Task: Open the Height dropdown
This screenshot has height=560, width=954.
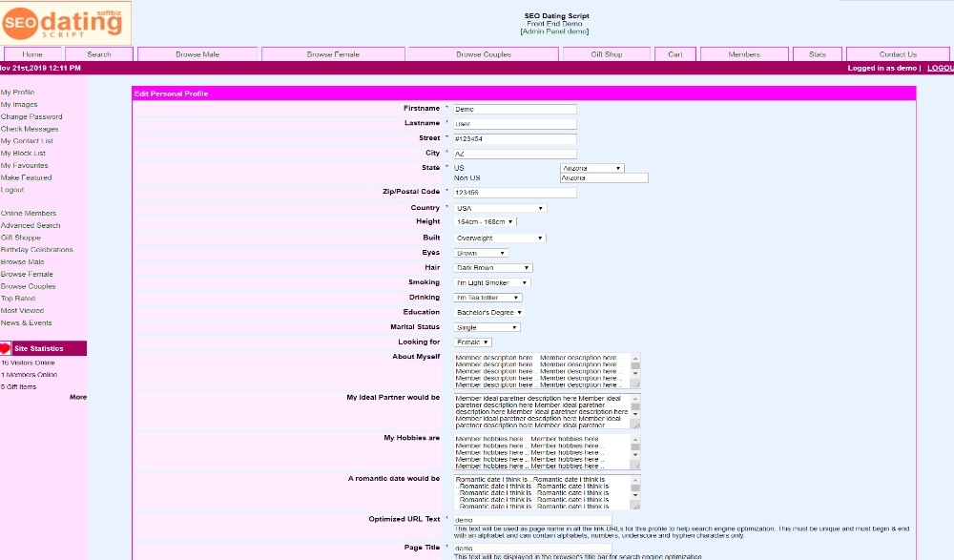Action: (x=485, y=222)
